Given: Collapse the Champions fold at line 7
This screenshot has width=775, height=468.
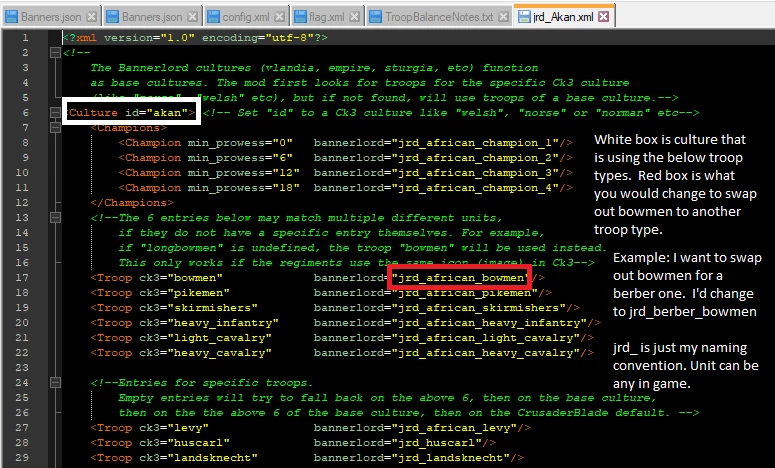Looking at the screenshot, I should 55,128.
